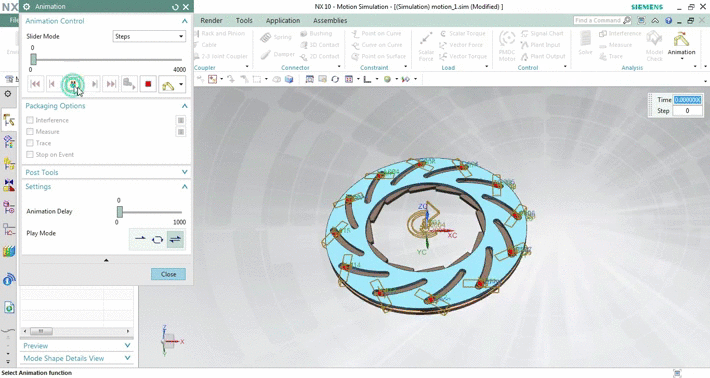The height and width of the screenshot is (378, 710).
Task: Click the shaded cube rendering icon
Action: (289, 79)
